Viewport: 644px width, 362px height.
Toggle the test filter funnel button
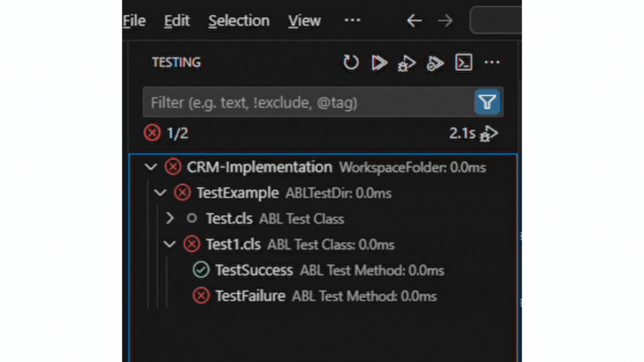click(487, 102)
